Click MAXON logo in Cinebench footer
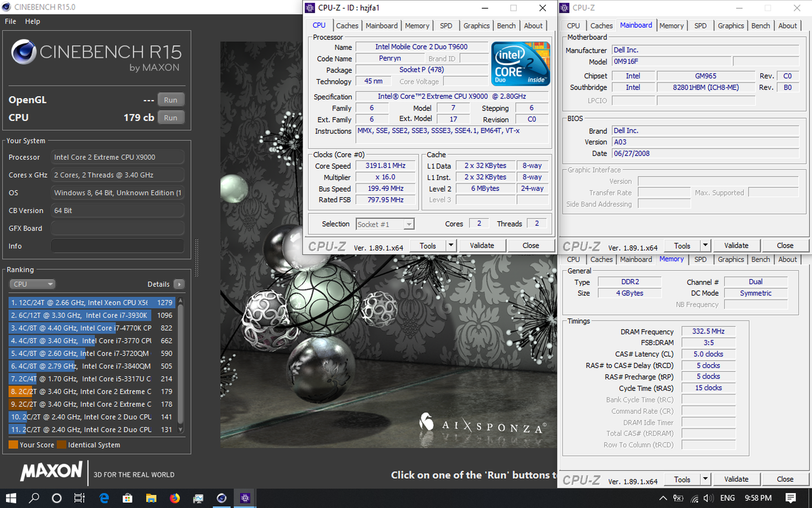The height and width of the screenshot is (508, 812). click(51, 471)
